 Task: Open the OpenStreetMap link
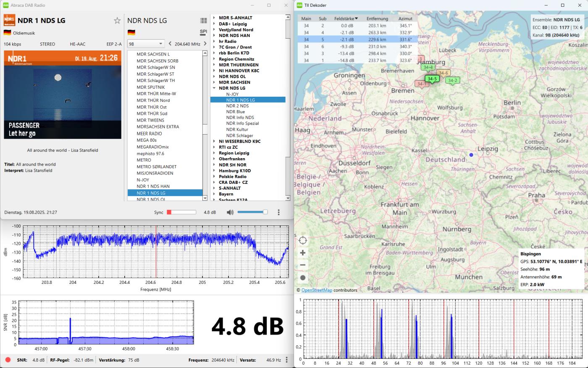pos(316,290)
